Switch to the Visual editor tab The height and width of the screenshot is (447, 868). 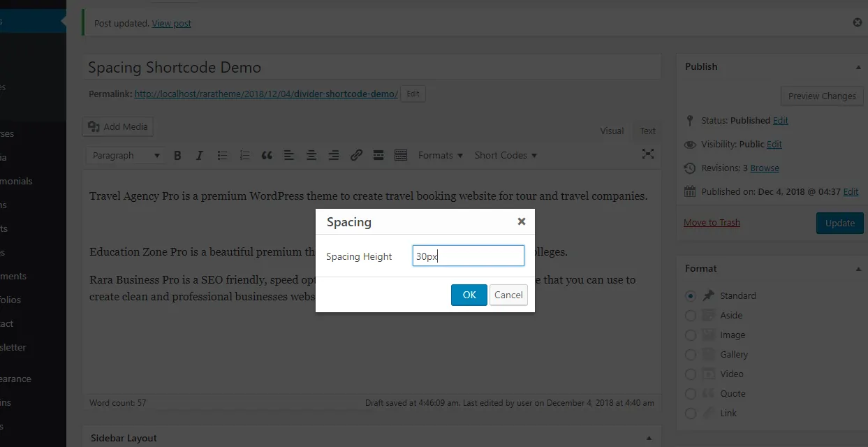tap(612, 131)
